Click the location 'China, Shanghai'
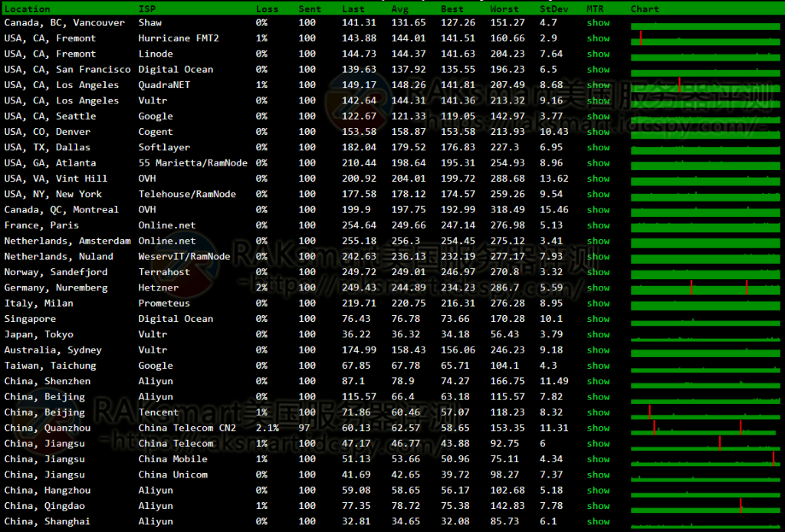This screenshot has width=785, height=532. (x=47, y=521)
